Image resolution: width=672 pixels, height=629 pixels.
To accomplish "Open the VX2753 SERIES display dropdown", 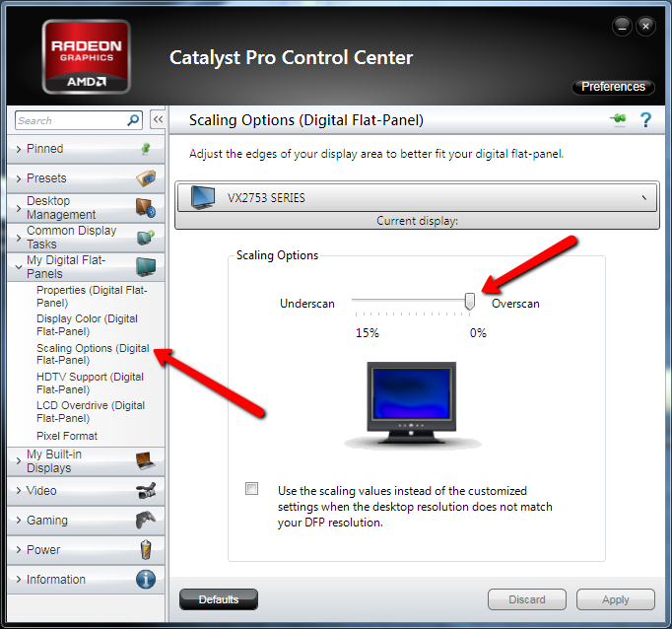I will tap(417, 197).
